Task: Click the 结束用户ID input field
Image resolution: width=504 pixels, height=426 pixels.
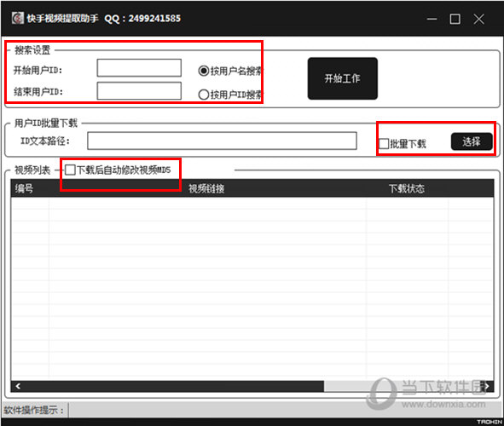Action: (x=139, y=91)
